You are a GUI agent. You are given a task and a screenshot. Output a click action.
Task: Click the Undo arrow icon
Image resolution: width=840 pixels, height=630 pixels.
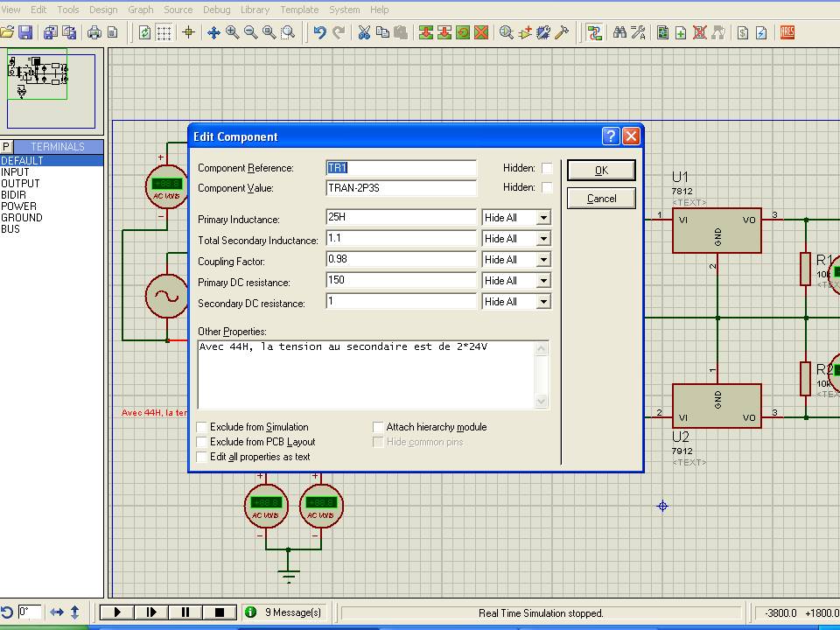click(319, 32)
